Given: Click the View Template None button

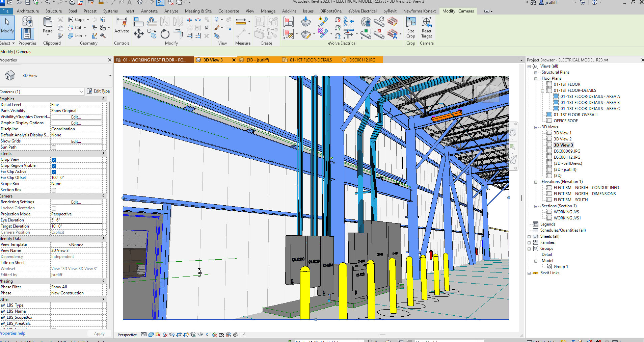Looking at the screenshot, I should [x=76, y=245].
